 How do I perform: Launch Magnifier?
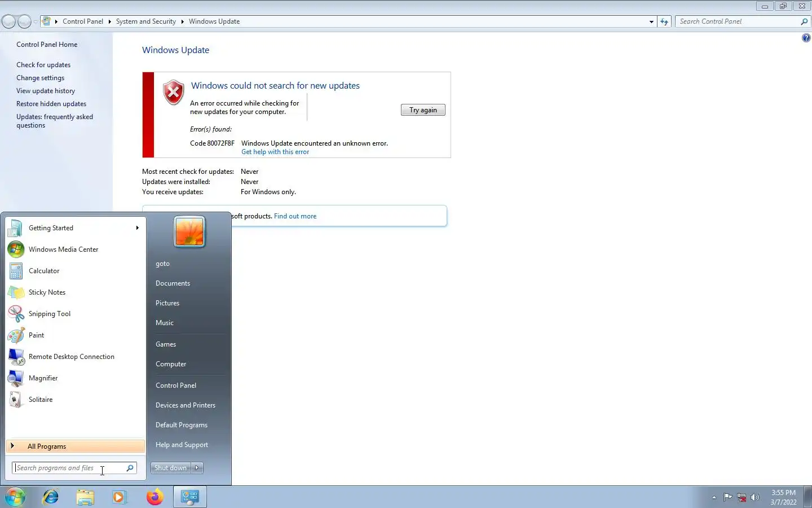(74, 378)
